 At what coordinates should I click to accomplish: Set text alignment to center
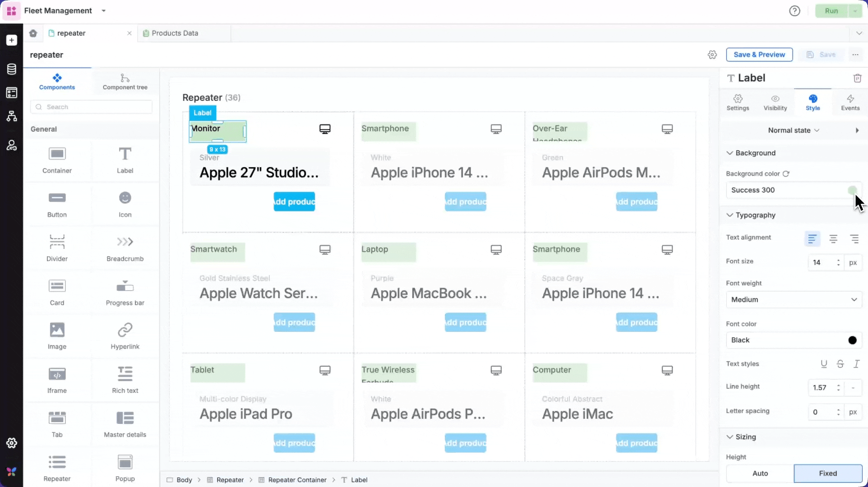coord(833,239)
